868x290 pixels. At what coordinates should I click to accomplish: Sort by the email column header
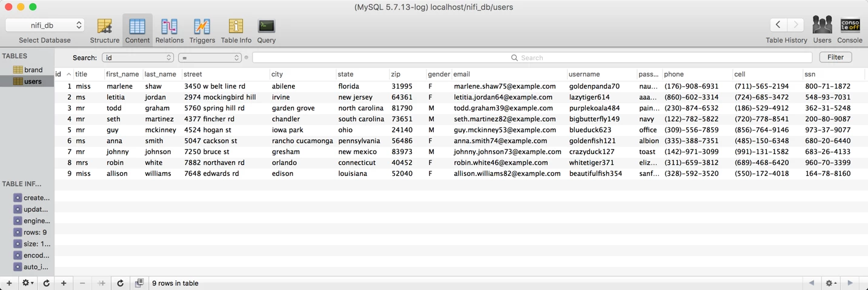click(x=509, y=74)
